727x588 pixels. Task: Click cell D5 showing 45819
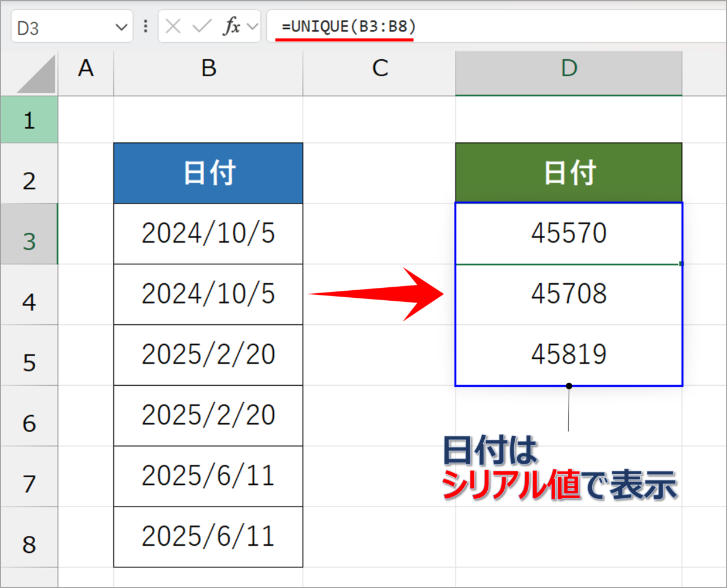click(568, 354)
